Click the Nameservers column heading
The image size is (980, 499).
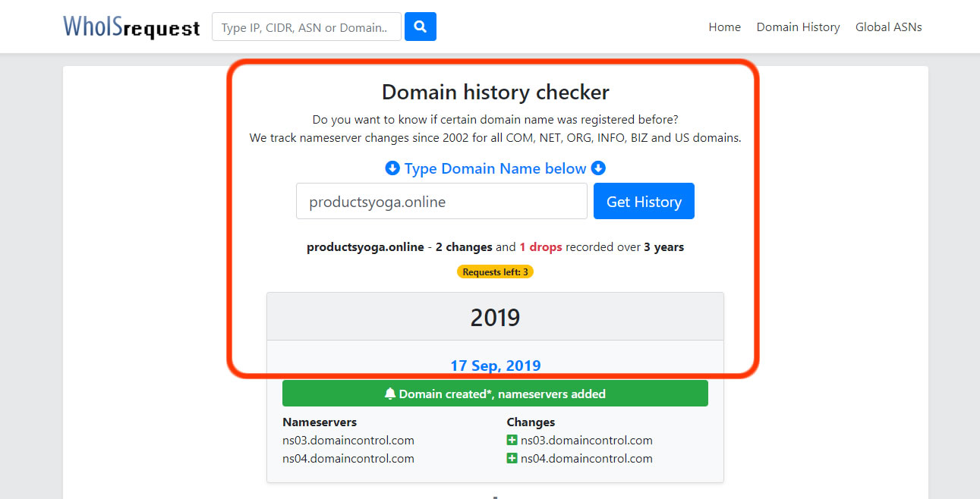click(320, 422)
